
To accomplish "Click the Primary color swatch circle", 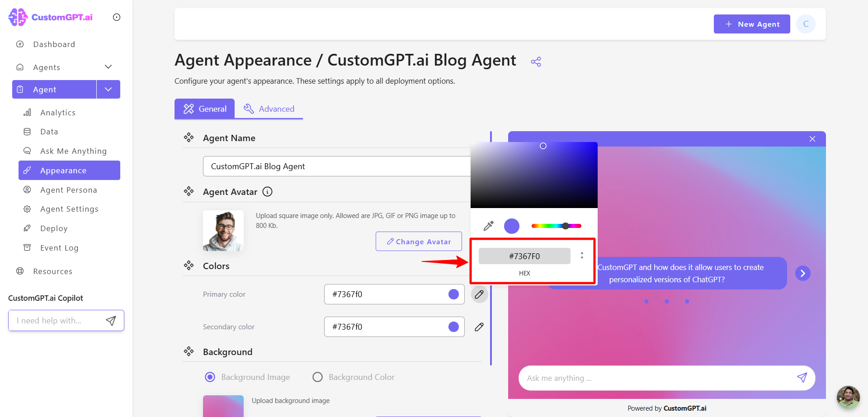I will point(453,294).
